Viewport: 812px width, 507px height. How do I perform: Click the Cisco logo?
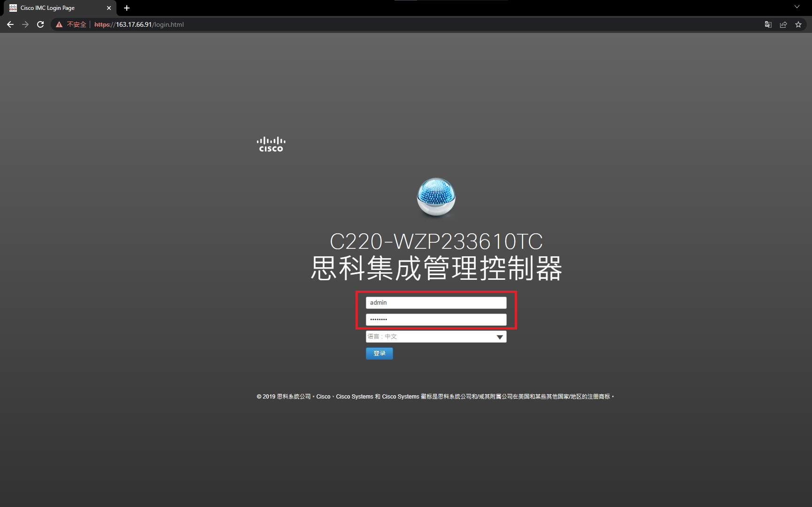coord(271,144)
